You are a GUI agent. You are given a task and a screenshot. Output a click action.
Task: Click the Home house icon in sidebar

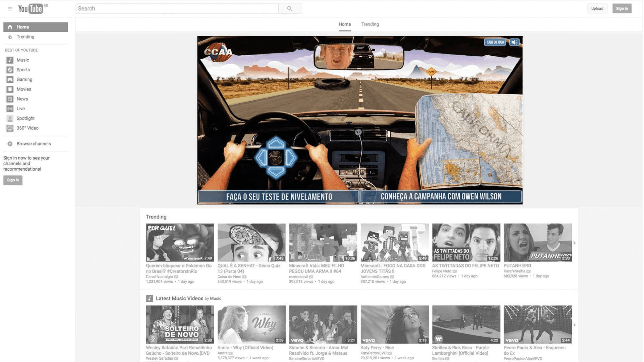click(10, 27)
